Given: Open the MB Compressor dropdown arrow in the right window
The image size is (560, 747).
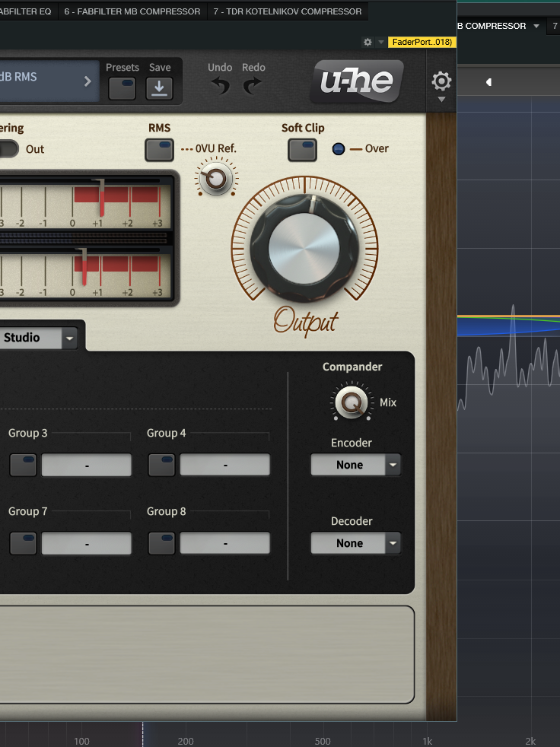Looking at the screenshot, I should 536,26.
